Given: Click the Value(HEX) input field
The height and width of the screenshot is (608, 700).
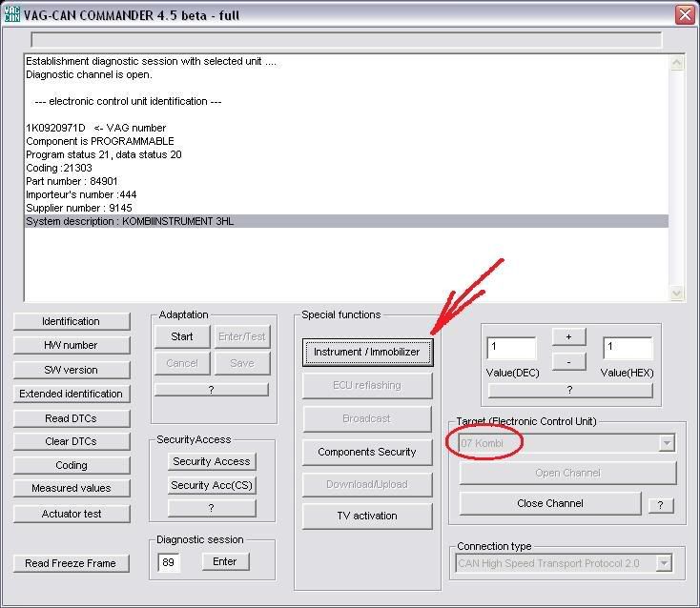Looking at the screenshot, I should [x=628, y=348].
